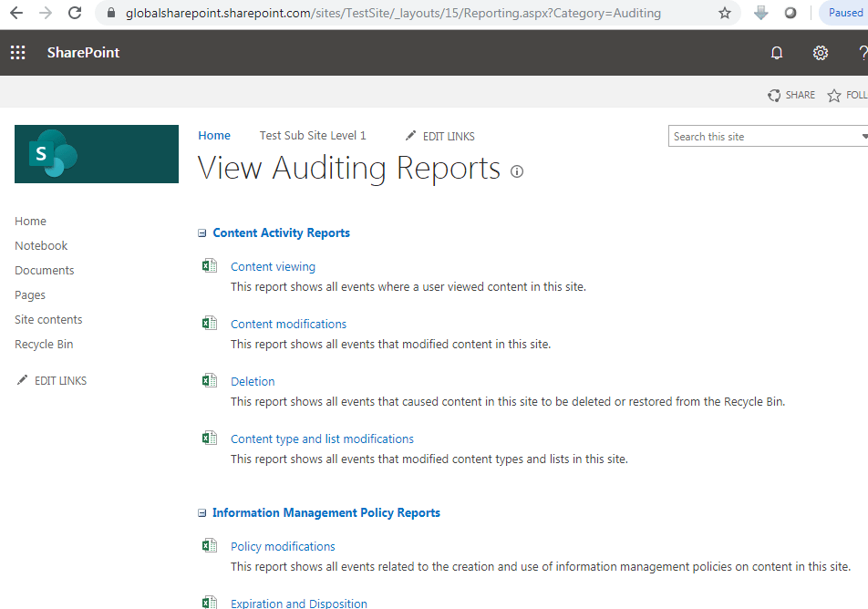868x609 pixels.
Task: Click the Deletion report description text
Action: point(508,401)
